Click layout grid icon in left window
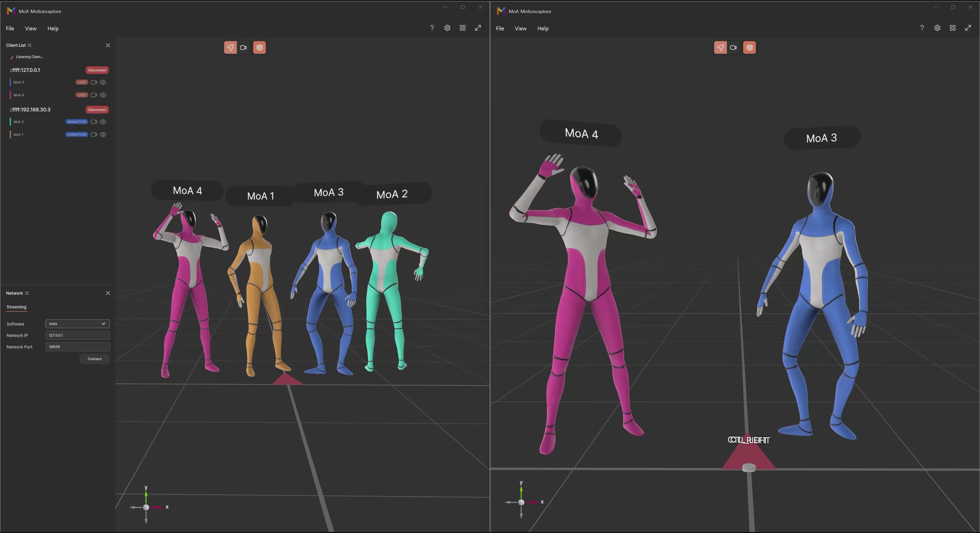Viewport: 980px width, 533px height. (x=463, y=28)
